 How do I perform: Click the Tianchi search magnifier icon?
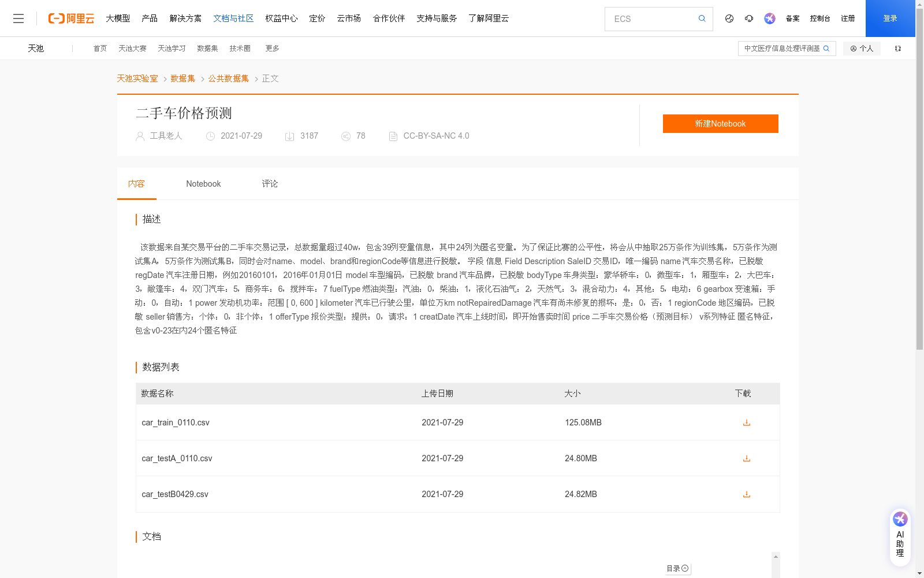pos(826,49)
